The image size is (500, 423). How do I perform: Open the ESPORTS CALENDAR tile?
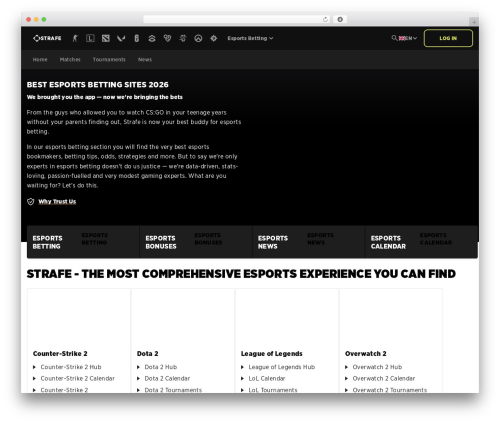[422, 242]
